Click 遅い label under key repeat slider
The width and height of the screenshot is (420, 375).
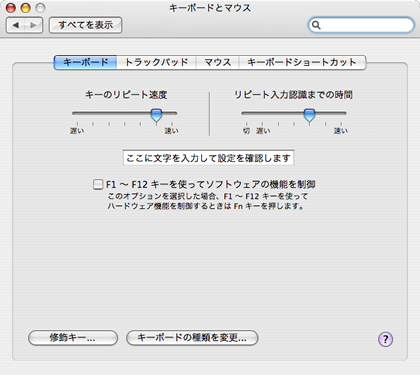coord(77,131)
